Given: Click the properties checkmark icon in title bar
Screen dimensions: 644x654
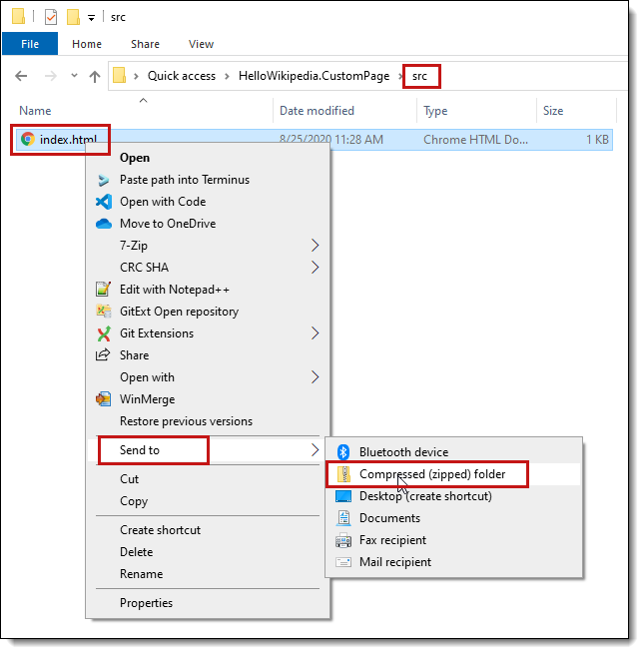Looking at the screenshot, I should [51, 17].
